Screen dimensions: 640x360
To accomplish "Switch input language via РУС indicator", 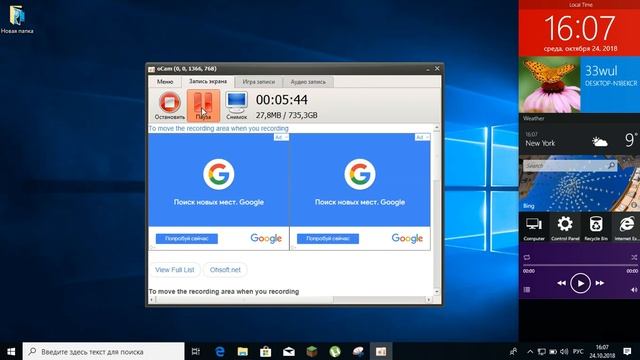I will (578, 351).
